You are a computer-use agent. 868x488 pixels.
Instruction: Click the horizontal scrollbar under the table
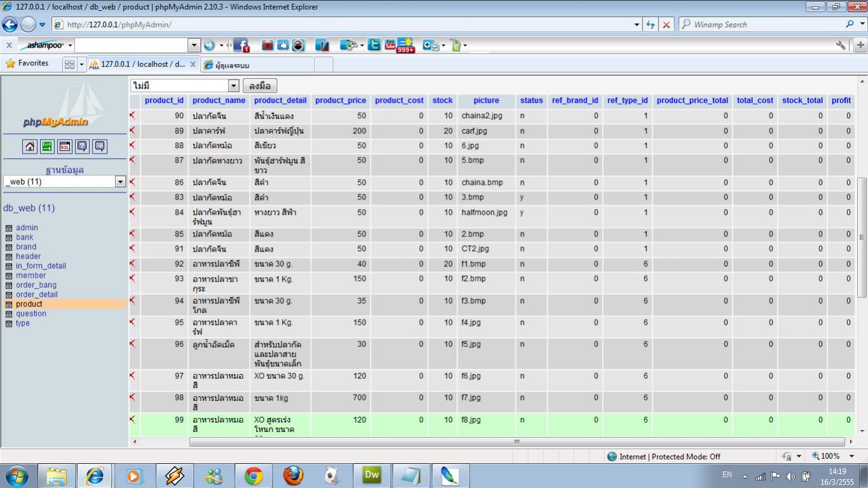point(516,442)
